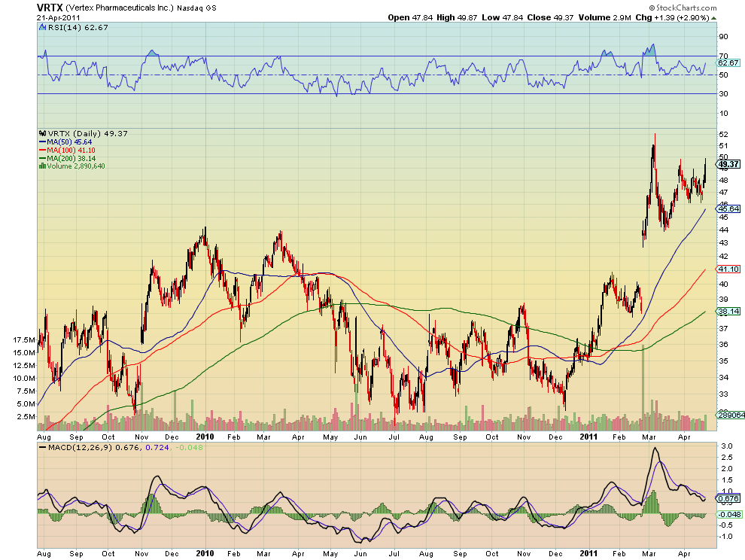Click the 21-Apr-2011 date label
The width and height of the screenshot is (745, 560).
tap(59, 17)
